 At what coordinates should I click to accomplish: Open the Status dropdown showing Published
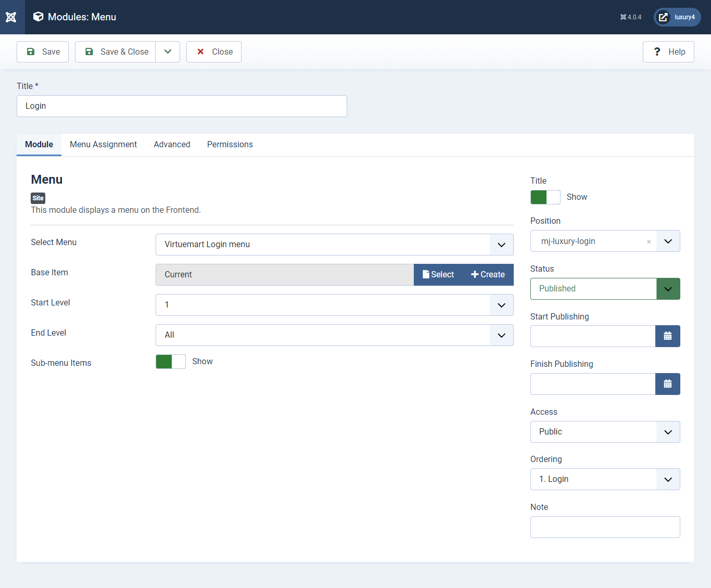pos(605,289)
